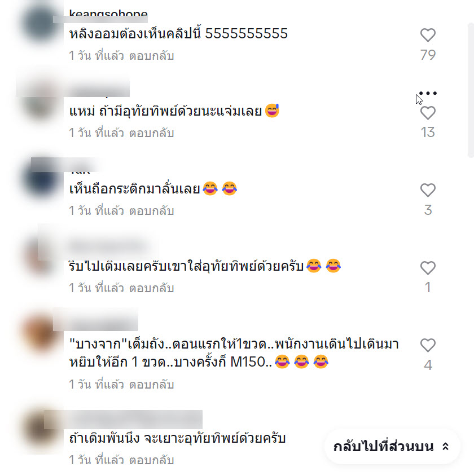Click the comments vertical scrollbar
Image resolution: width=474 pixels, height=476 pixels.
(471, 90)
